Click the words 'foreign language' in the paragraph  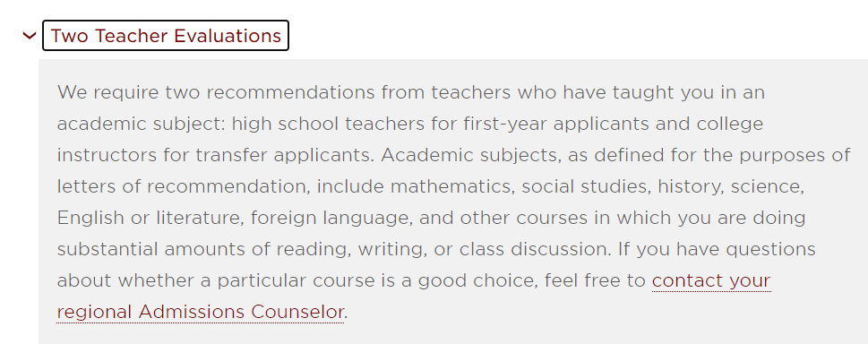[331, 218]
